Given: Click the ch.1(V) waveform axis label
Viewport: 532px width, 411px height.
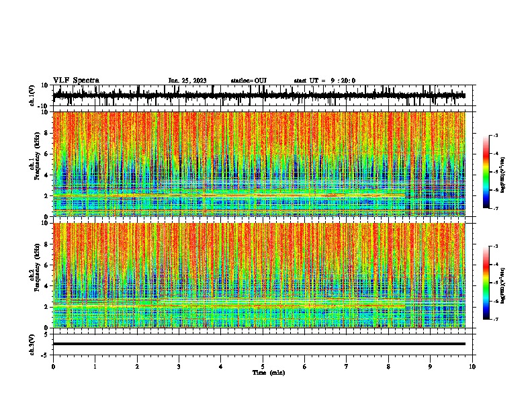Looking at the screenshot, I should pyautogui.click(x=32, y=95).
